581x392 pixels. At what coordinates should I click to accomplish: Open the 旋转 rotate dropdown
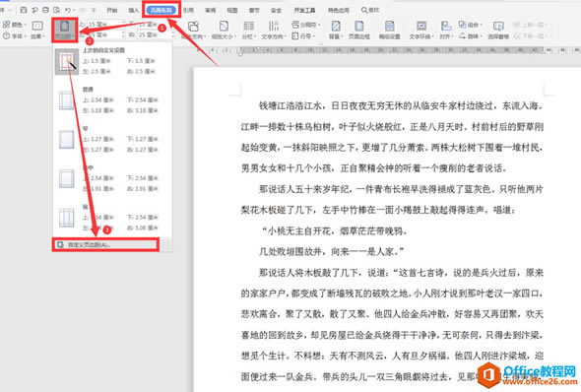471,35
